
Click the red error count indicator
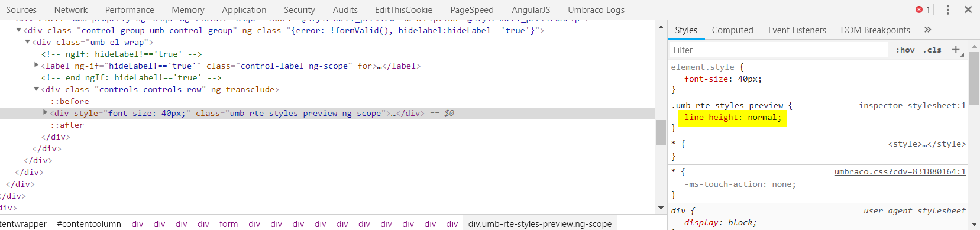coord(923,9)
